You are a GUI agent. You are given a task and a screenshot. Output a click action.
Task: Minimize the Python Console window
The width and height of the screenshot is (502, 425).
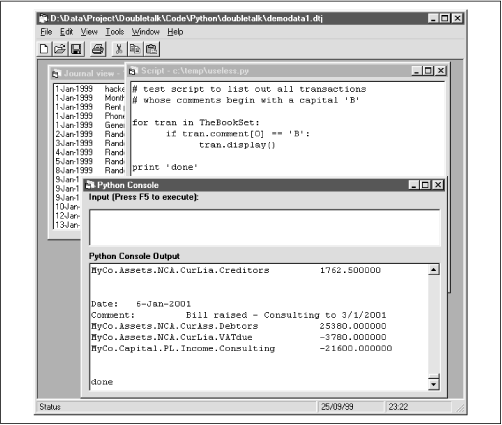(x=414, y=185)
